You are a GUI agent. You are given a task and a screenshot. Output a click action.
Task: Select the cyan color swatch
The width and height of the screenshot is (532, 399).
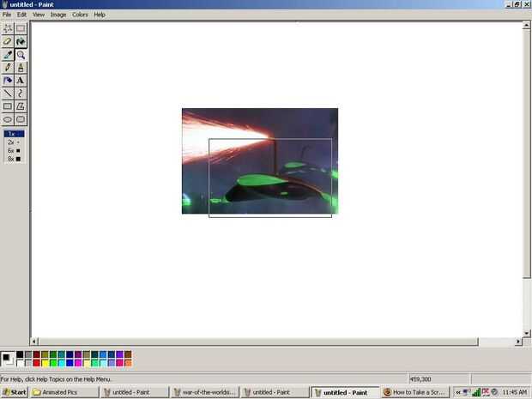coord(62,363)
